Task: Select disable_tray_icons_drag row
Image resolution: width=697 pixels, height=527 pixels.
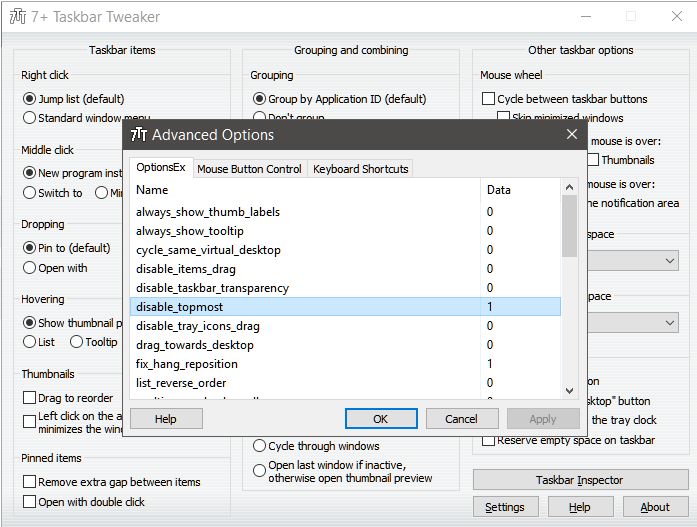Action: (x=345, y=326)
